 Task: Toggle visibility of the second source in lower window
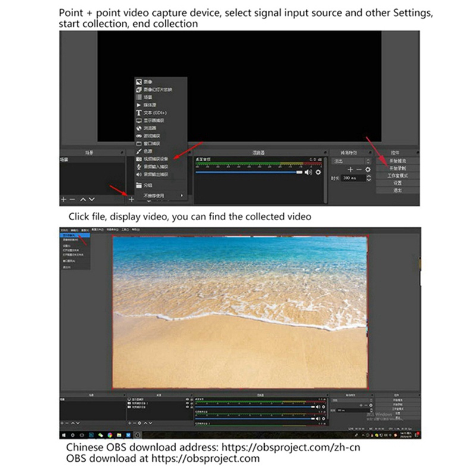187,403
